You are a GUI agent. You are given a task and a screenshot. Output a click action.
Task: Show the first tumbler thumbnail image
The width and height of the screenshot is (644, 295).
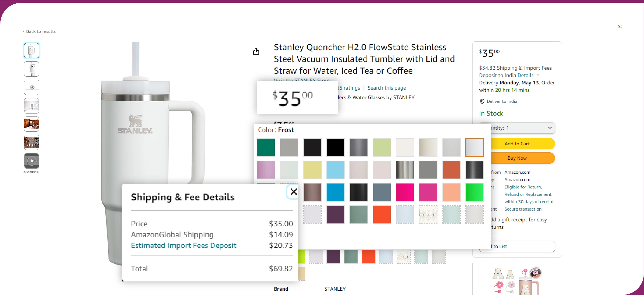(x=32, y=51)
